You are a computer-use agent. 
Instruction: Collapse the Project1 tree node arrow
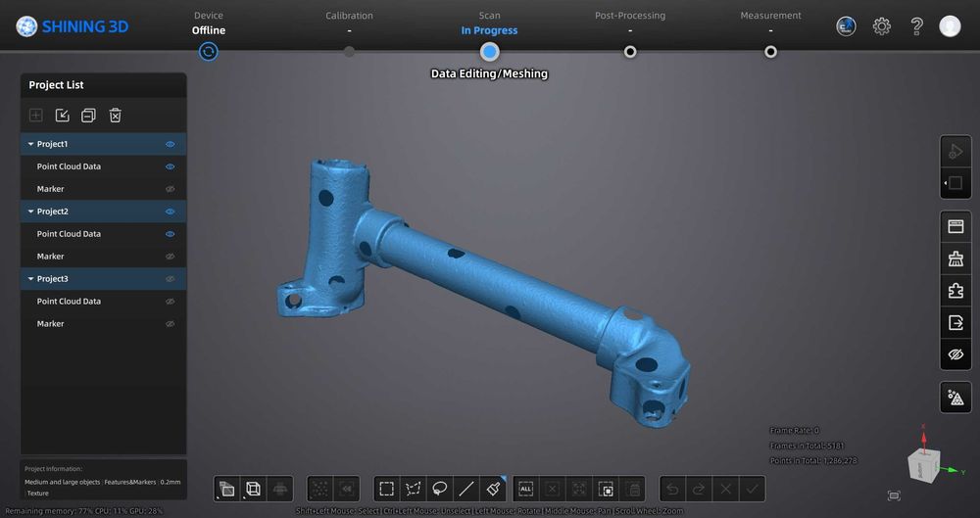[30, 144]
